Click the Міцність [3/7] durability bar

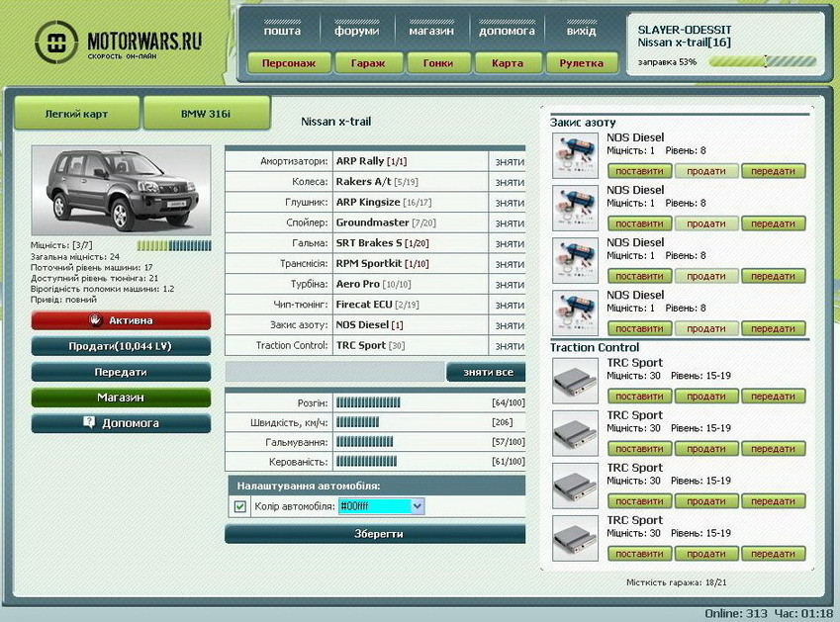(x=174, y=245)
